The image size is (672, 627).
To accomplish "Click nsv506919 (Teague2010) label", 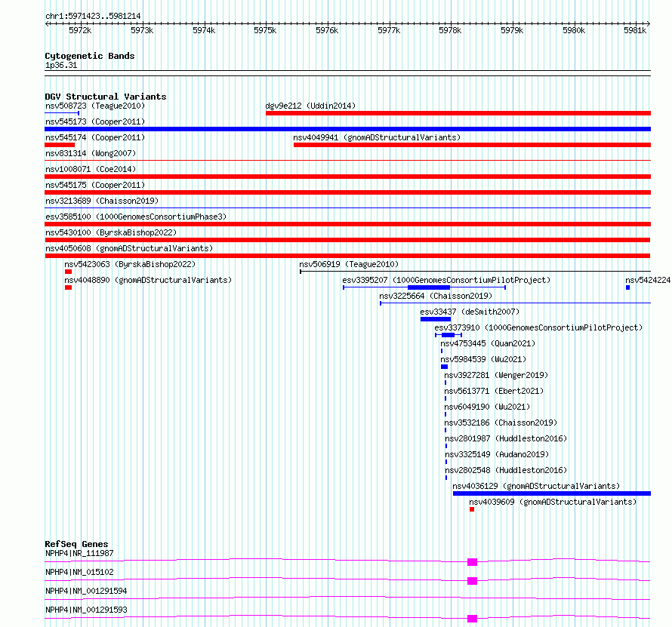I will 349,264.
